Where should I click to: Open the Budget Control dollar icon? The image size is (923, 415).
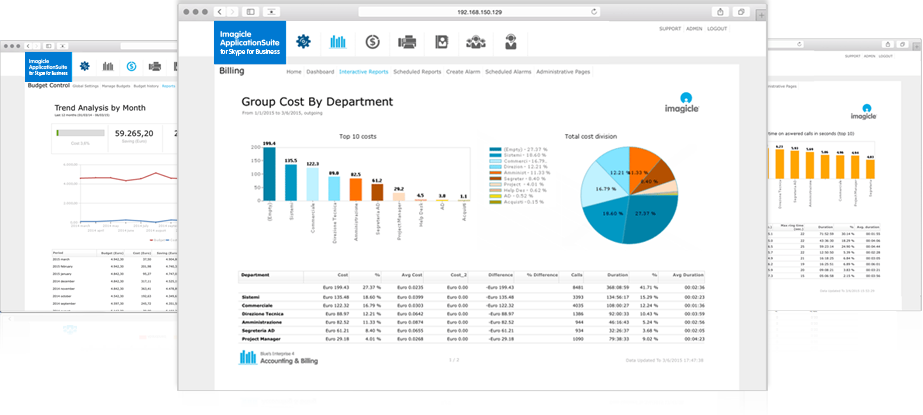tap(372, 42)
